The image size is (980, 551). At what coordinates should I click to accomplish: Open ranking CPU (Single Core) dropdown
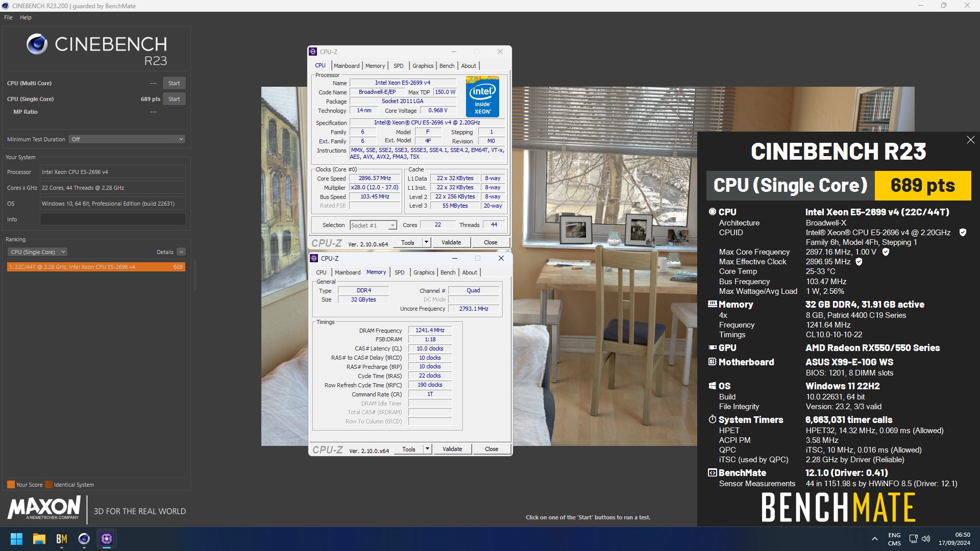click(x=37, y=252)
